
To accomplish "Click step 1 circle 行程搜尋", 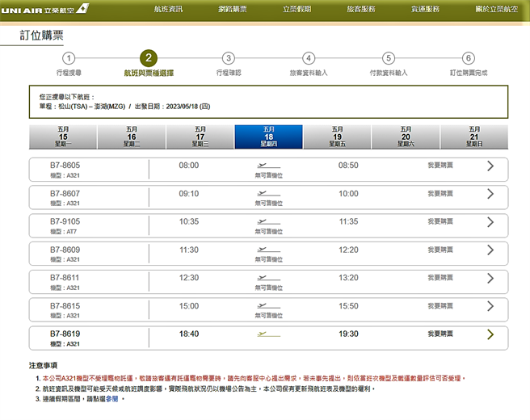I will 69,58.
